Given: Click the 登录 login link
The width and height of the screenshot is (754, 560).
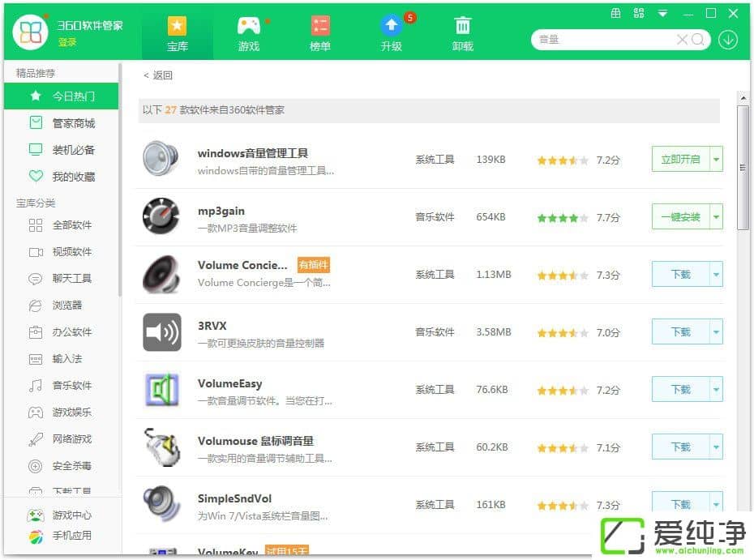Looking at the screenshot, I should tap(66, 42).
